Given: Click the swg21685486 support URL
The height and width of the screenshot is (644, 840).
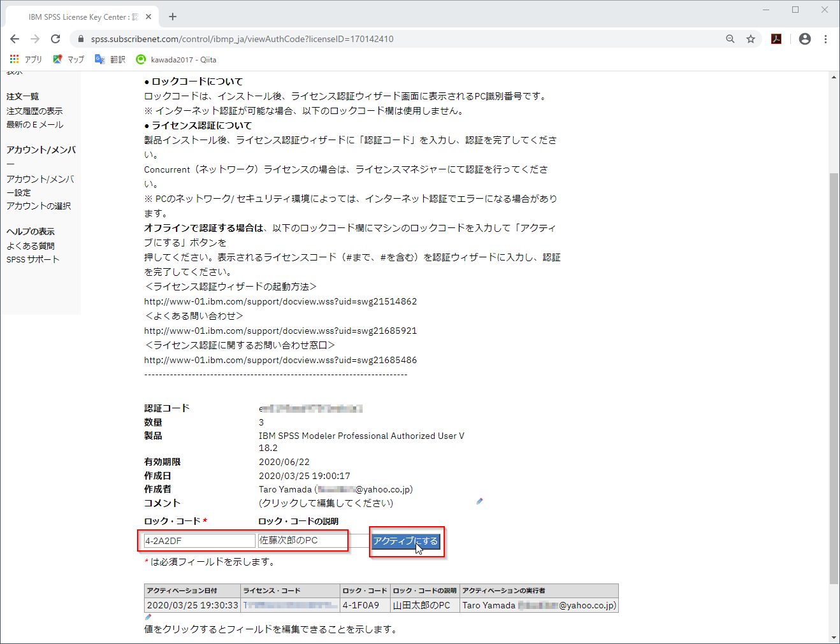Looking at the screenshot, I should tap(280, 360).
